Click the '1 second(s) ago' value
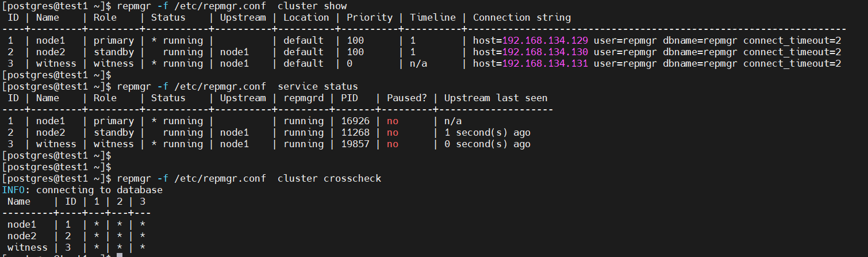 click(487, 133)
